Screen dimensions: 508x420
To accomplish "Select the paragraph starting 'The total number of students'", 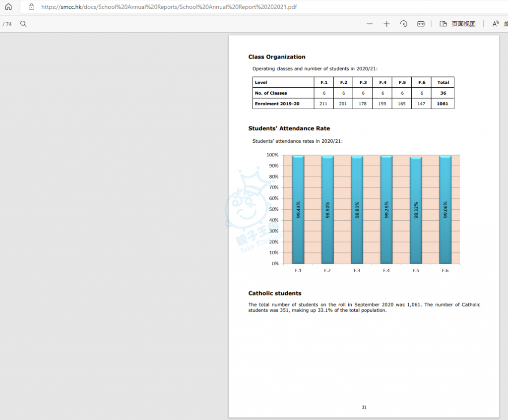I will coord(364,307).
